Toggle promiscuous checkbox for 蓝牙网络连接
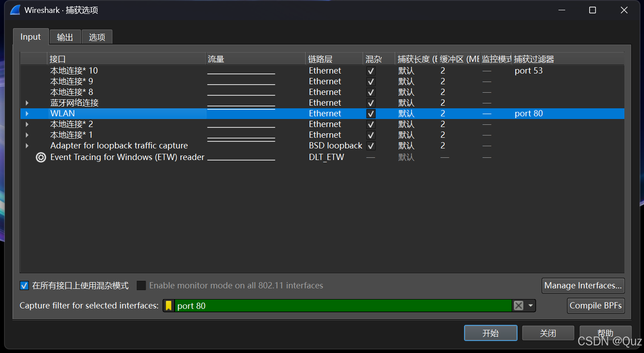Image resolution: width=644 pixels, height=353 pixels. [x=371, y=103]
